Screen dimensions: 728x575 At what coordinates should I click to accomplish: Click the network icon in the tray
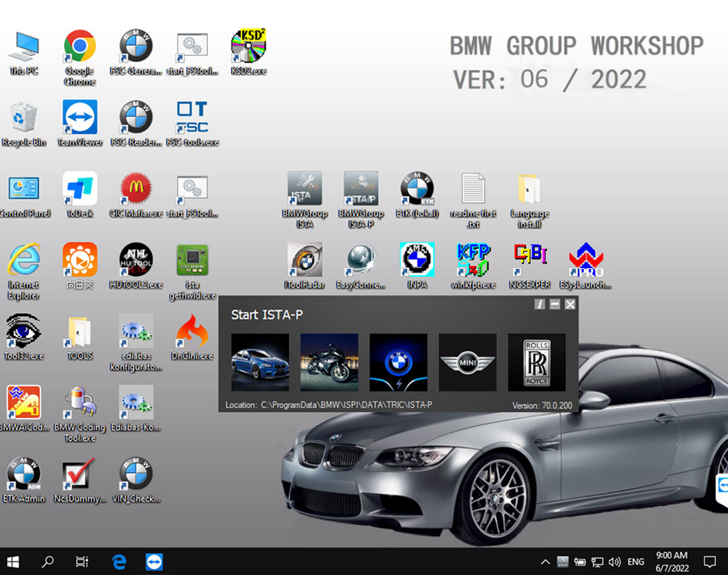(597, 562)
